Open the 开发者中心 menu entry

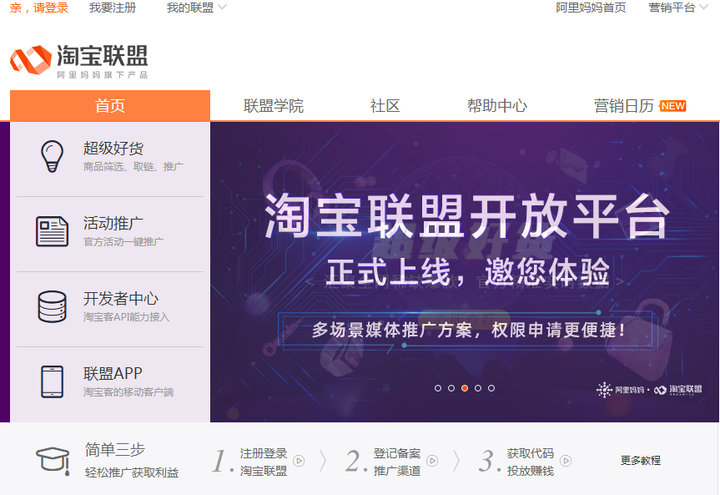(x=110, y=309)
